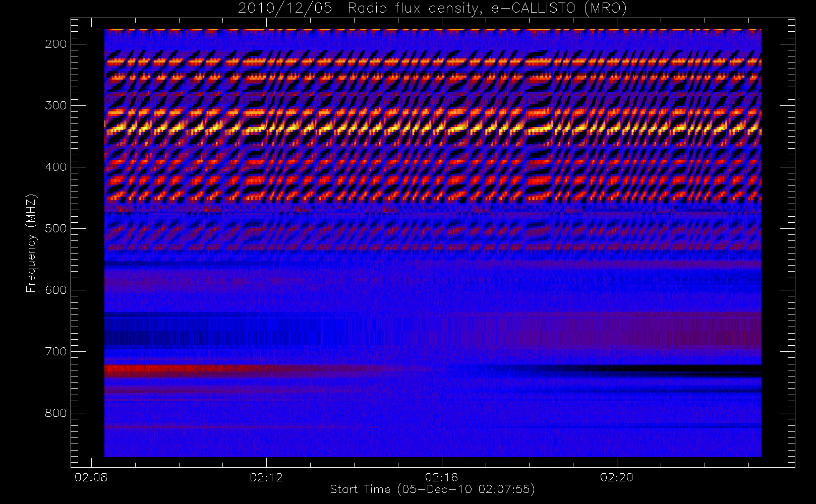Click the 200 frequency tick label

coord(55,44)
